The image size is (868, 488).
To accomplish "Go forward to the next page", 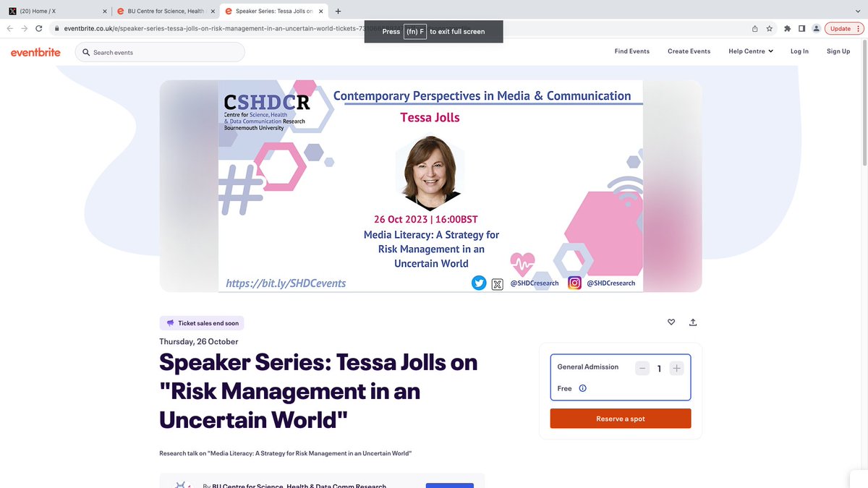I will point(24,28).
